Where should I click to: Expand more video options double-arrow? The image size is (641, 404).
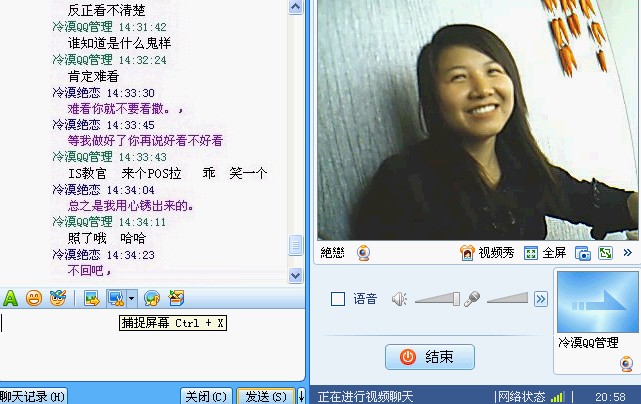point(628,253)
